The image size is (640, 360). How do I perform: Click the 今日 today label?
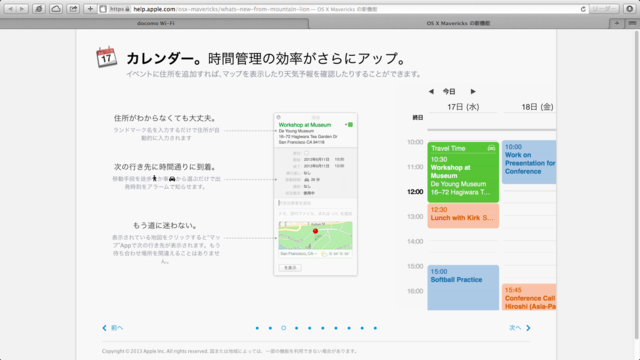pos(449,91)
